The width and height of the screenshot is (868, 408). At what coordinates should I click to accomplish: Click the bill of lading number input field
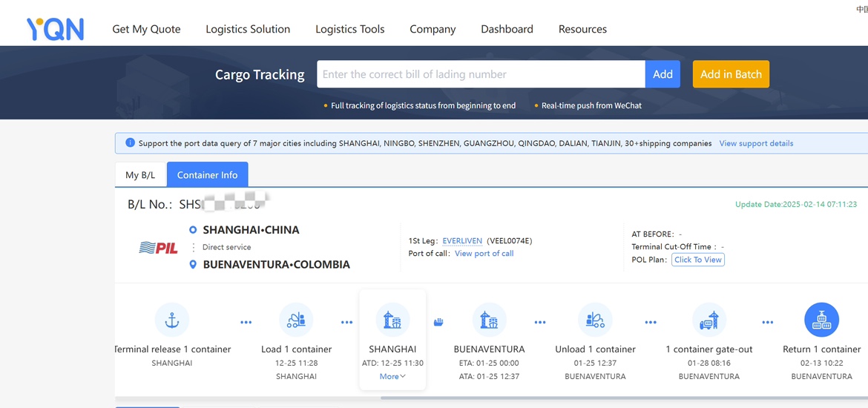(481, 74)
